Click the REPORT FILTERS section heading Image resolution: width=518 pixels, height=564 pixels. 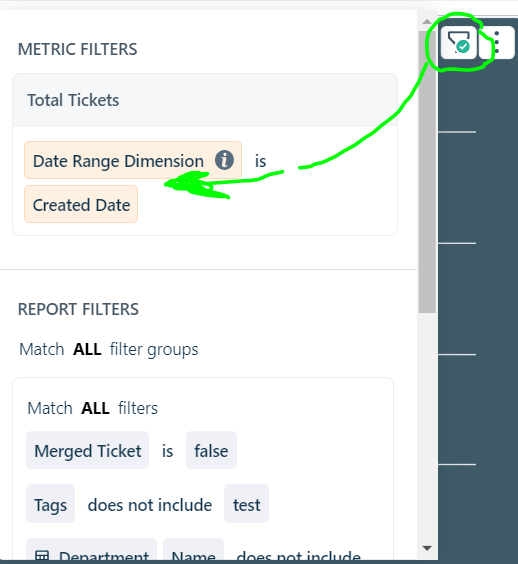[x=78, y=309]
